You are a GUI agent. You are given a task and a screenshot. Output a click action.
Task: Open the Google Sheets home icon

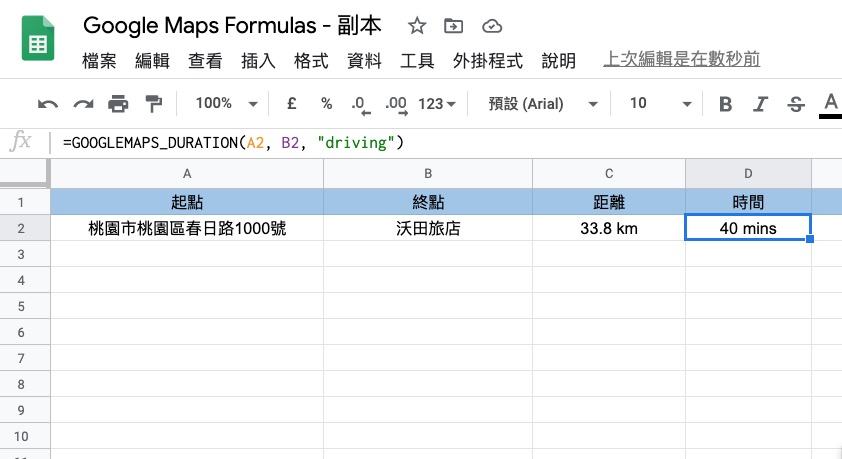tap(38, 45)
